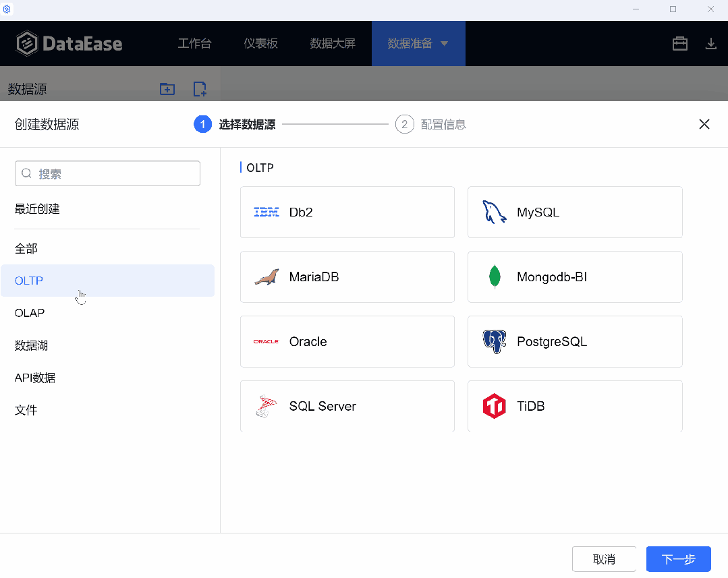This screenshot has height=578, width=728.
Task: Select the IBM Db2 data source
Action: 347,212
